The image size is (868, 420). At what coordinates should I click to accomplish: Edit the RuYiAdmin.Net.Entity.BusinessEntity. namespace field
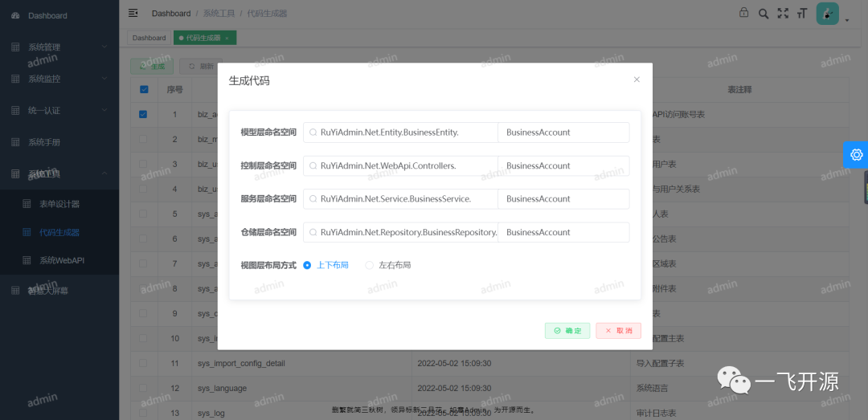click(x=401, y=133)
